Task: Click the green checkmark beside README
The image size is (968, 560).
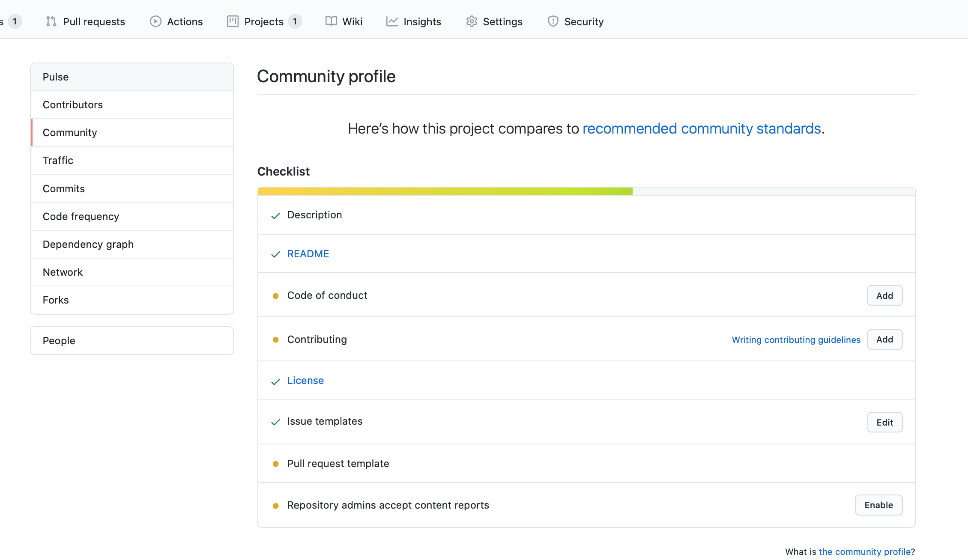Action: tap(275, 254)
